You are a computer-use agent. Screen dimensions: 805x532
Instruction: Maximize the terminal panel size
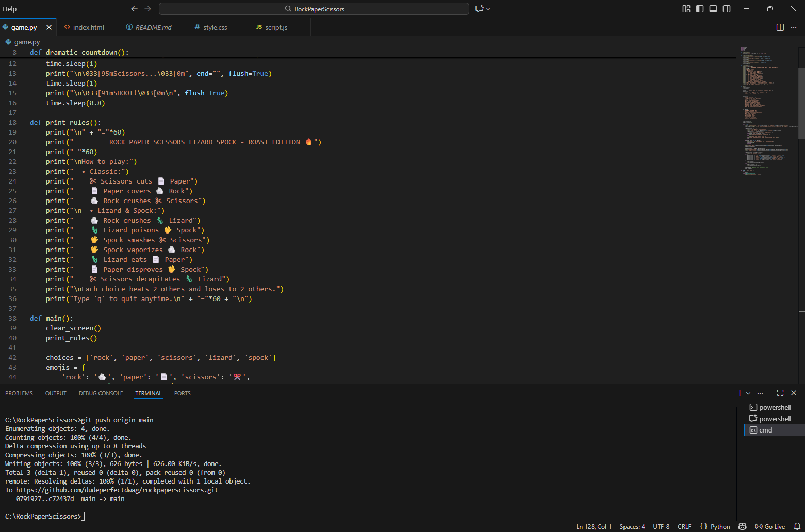click(x=780, y=393)
